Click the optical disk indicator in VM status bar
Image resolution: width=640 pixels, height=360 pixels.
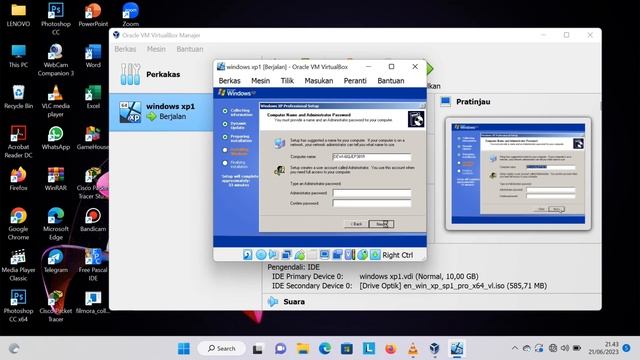[x=260, y=255]
